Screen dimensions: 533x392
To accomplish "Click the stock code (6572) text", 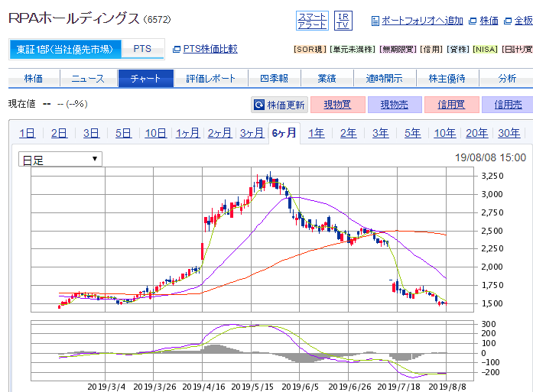I will point(157,19).
